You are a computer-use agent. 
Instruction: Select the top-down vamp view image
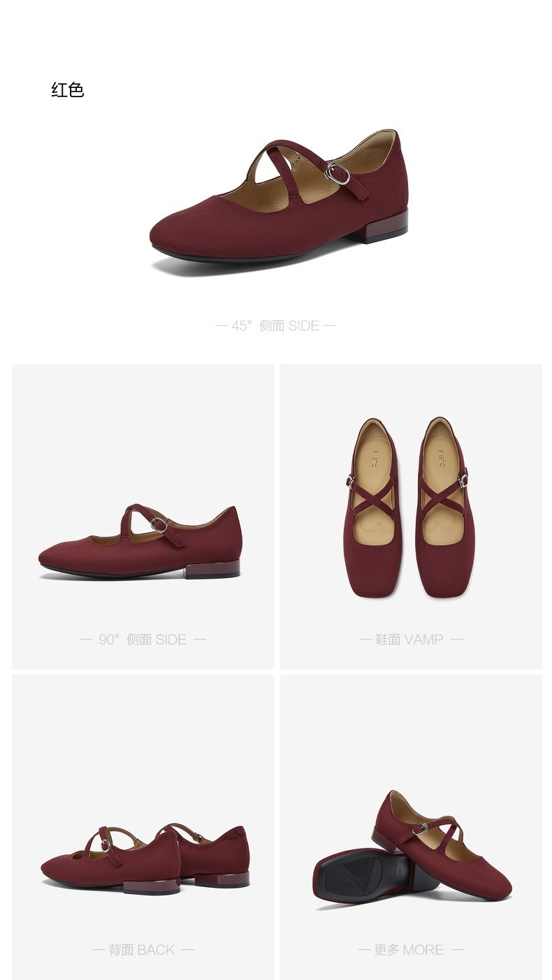410,507
